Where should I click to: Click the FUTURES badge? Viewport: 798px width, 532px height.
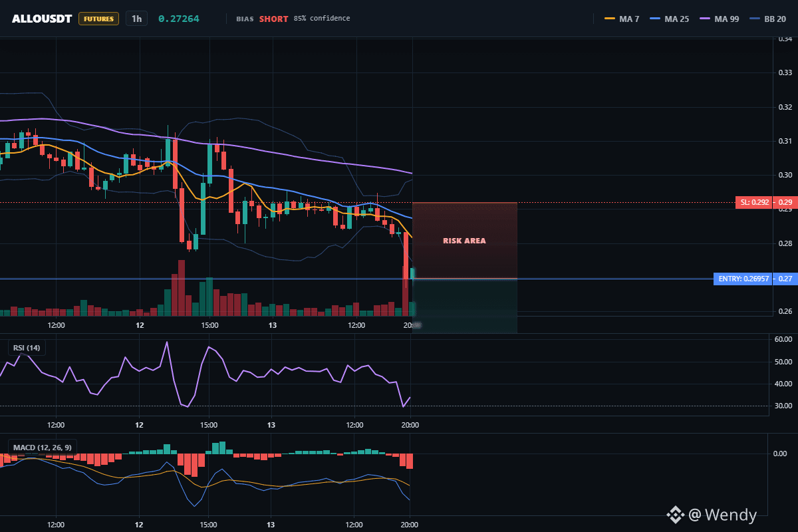98,19
